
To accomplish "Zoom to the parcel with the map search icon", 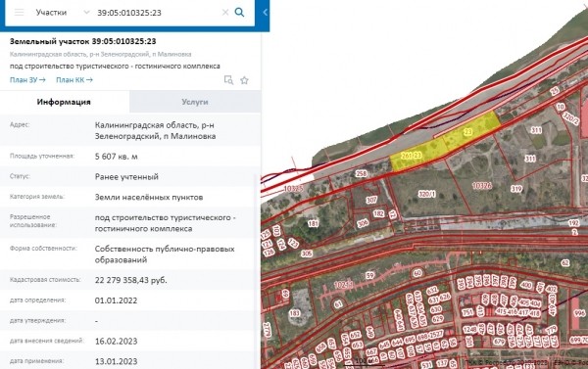I will [x=228, y=80].
